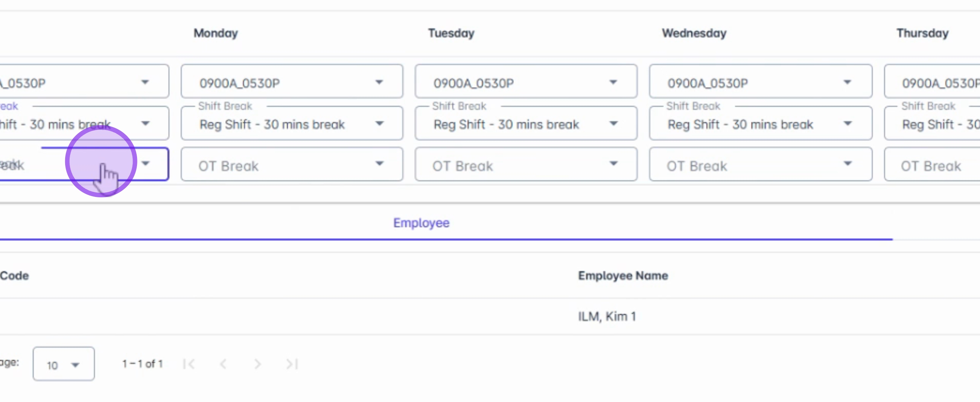Expand Wednesday OT Break dropdown
Image resolution: width=980 pixels, height=402 pixels.
pyautogui.click(x=760, y=165)
